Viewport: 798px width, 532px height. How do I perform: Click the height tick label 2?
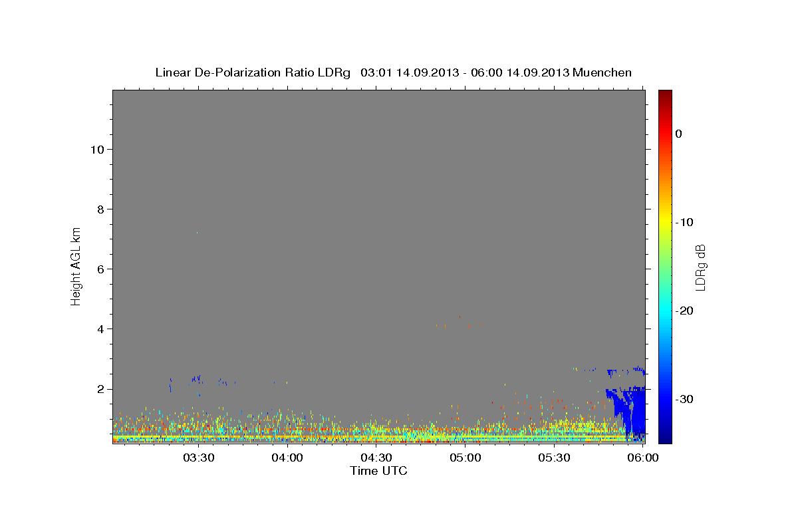click(x=99, y=389)
